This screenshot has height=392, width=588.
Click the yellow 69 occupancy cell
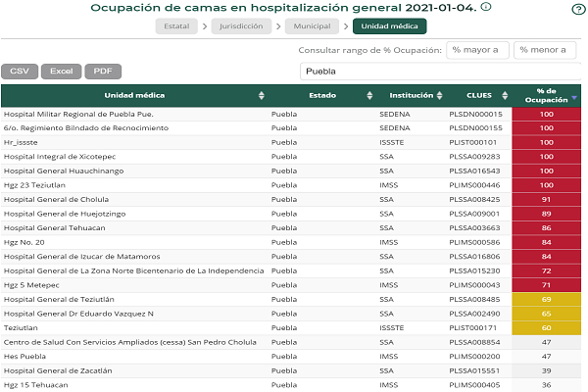(547, 299)
